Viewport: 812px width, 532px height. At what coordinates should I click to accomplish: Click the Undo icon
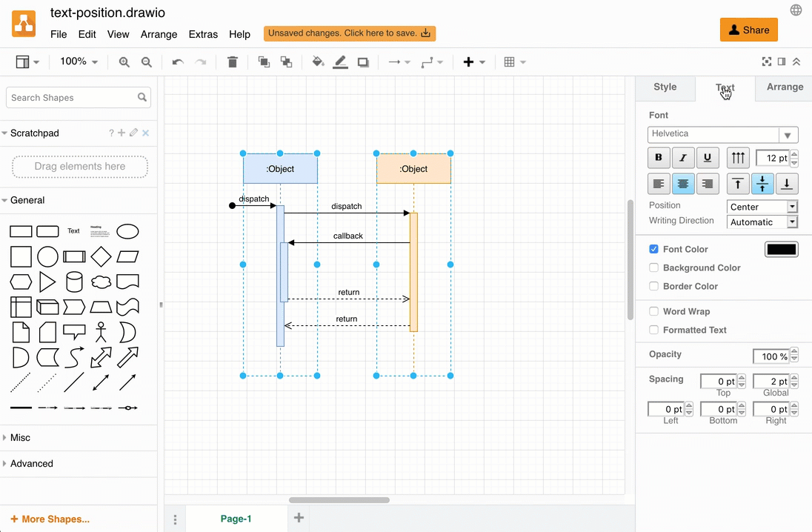pyautogui.click(x=176, y=61)
